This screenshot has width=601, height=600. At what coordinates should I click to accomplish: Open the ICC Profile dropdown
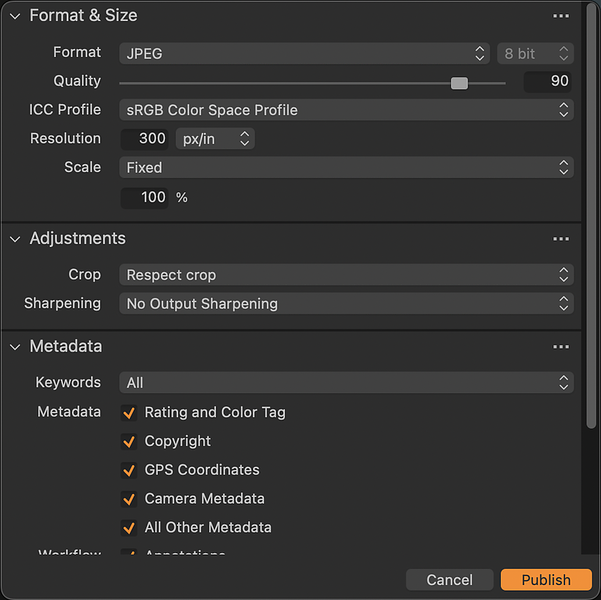point(346,110)
